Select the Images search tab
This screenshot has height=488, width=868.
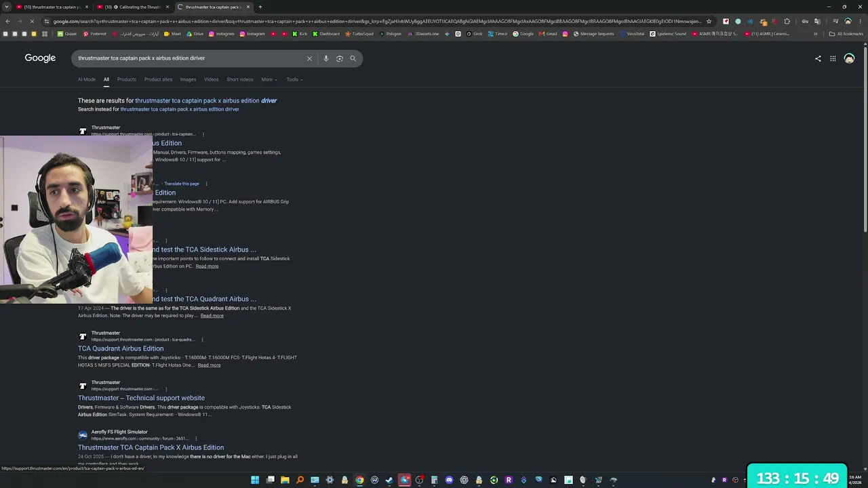coord(188,79)
